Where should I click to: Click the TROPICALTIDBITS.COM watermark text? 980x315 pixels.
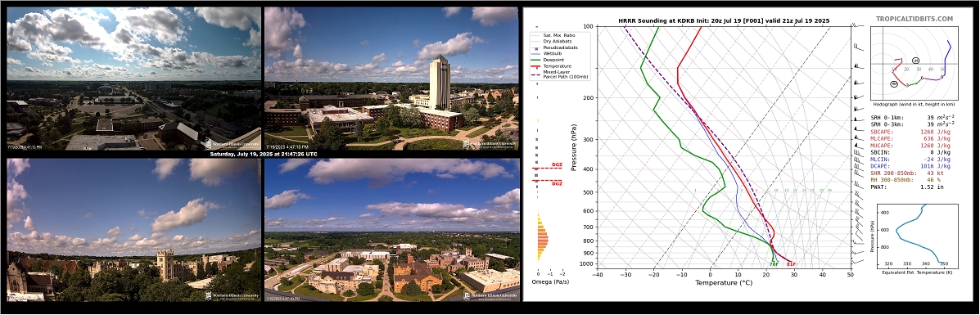915,20
